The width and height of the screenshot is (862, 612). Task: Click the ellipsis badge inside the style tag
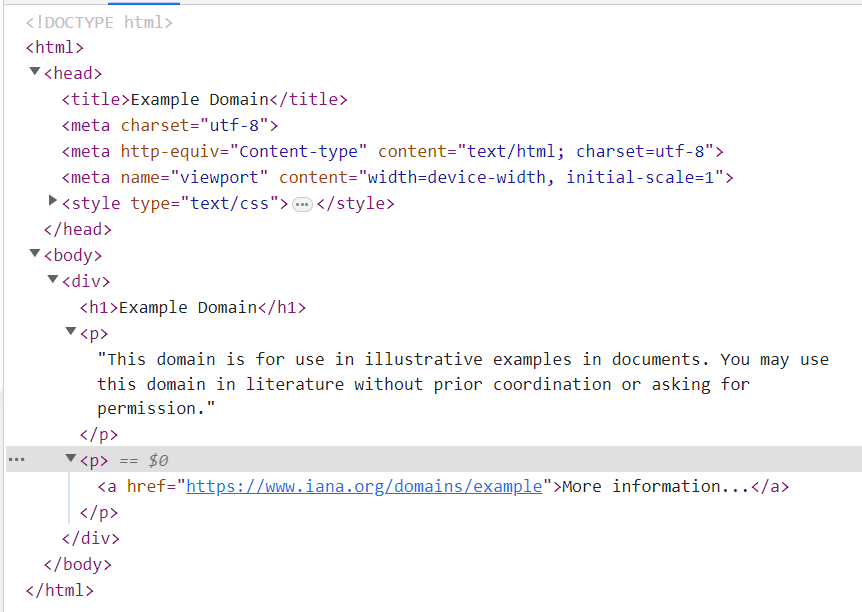(302, 205)
